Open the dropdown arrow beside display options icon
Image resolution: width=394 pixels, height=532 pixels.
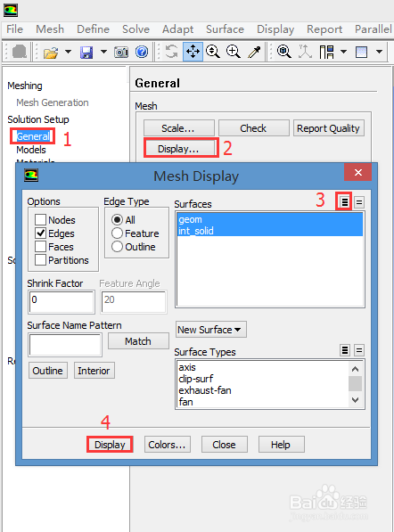(x=380, y=52)
